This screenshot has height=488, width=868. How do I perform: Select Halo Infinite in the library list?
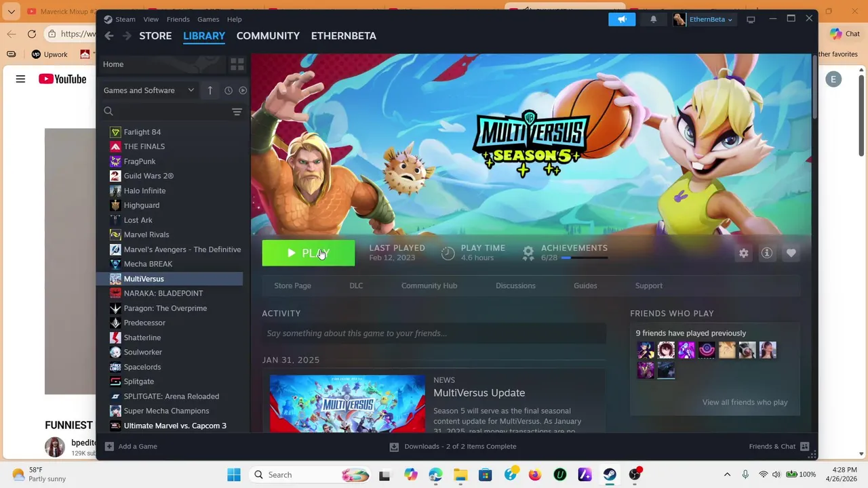144,190
